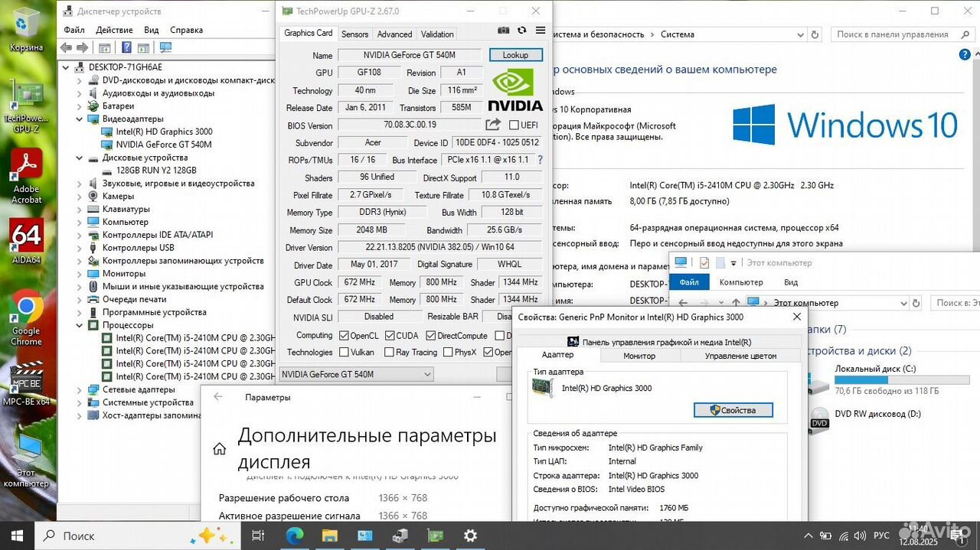The image size is (980, 550).
Task: Launch Microsoft Edge from taskbar
Action: [295, 535]
